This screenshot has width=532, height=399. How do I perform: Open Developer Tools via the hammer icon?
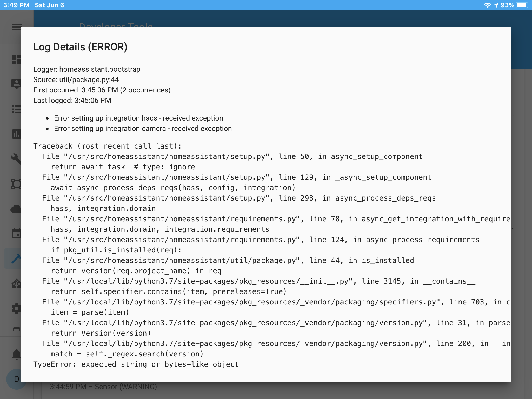coord(17,258)
